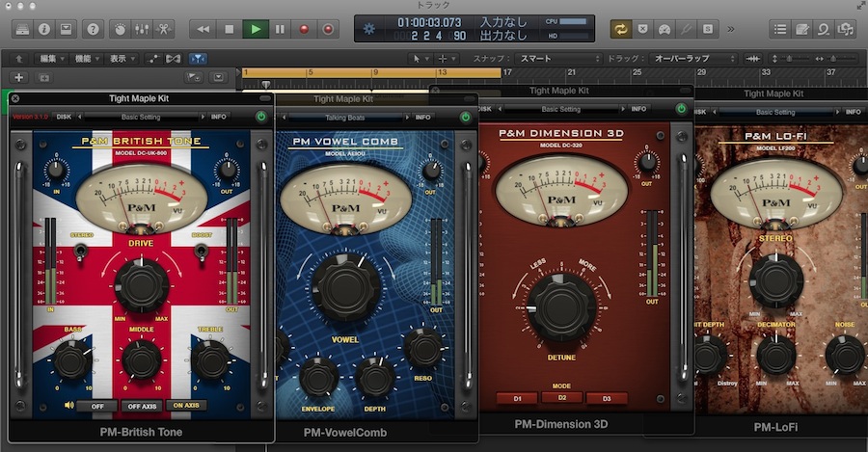The image size is (868, 452).
Task: Click the toolbar show/hide icon
Action: pyautogui.click(x=66, y=29)
